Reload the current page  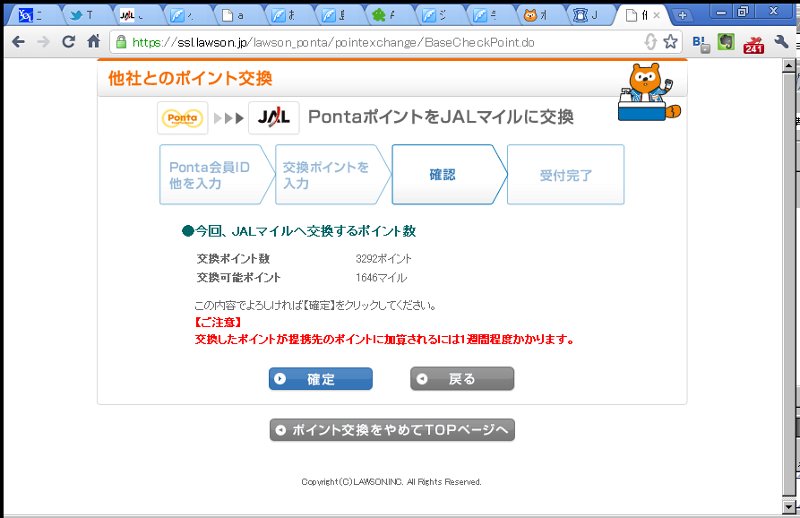click(x=68, y=42)
